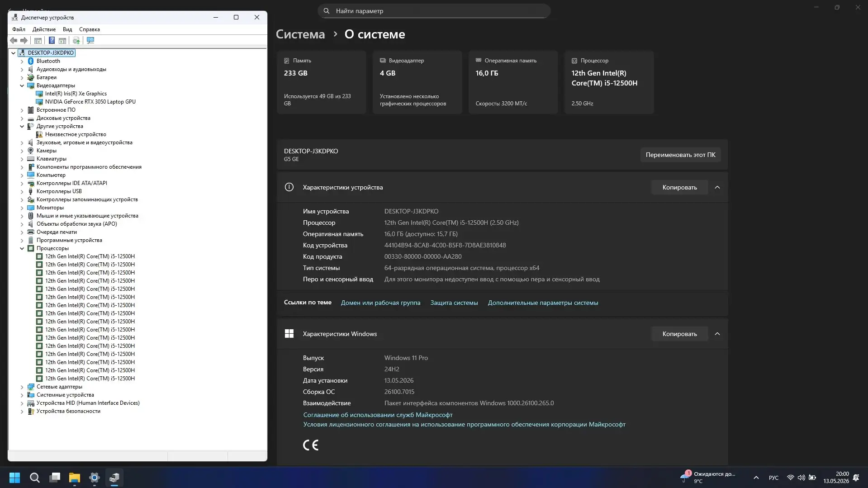868x488 pixels.
Task: Expand the Сетевые адаптеры category
Action: [x=22, y=387]
